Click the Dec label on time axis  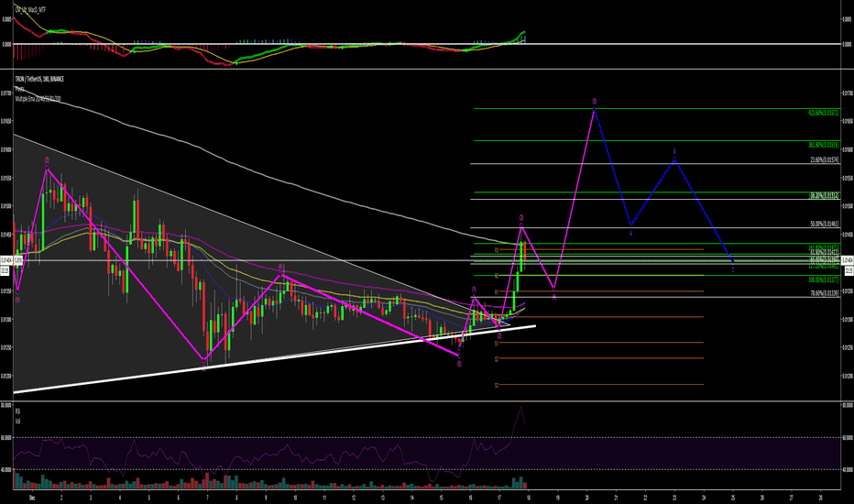tap(31, 498)
